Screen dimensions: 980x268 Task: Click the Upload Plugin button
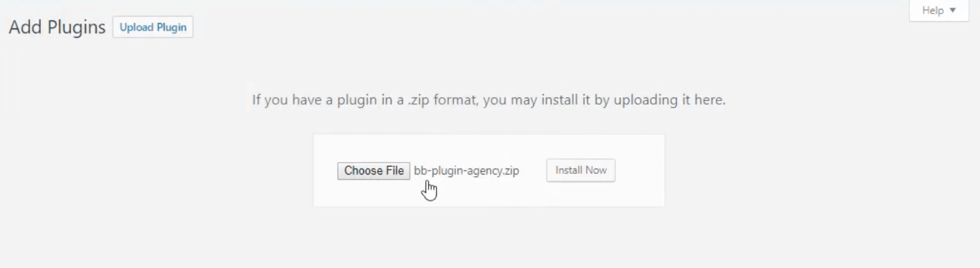coord(153,27)
